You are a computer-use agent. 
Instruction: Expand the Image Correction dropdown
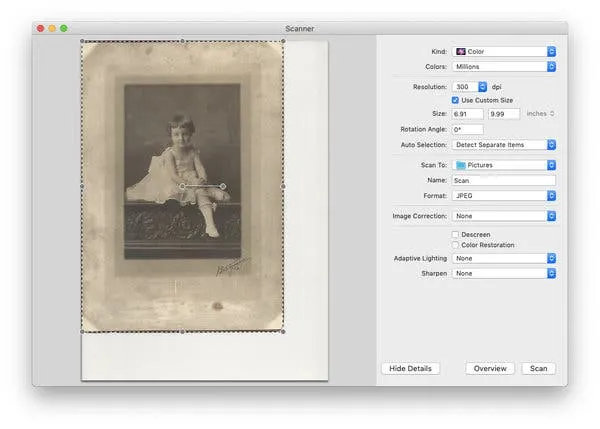pyautogui.click(x=503, y=216)
